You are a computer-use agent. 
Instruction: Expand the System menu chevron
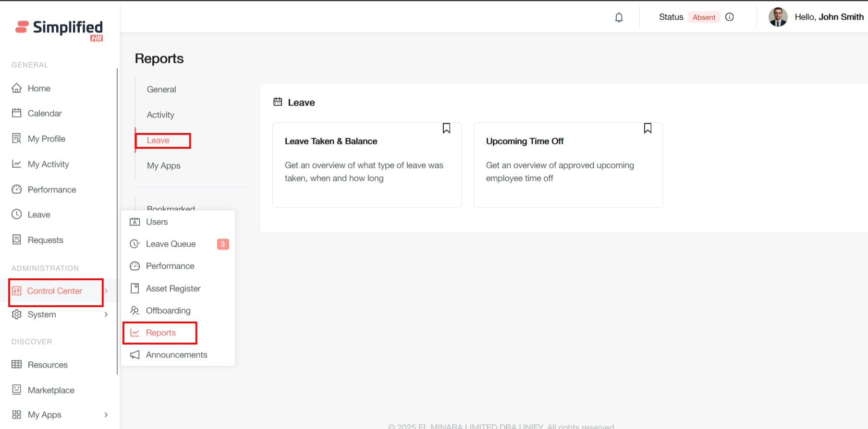[106, 315]
